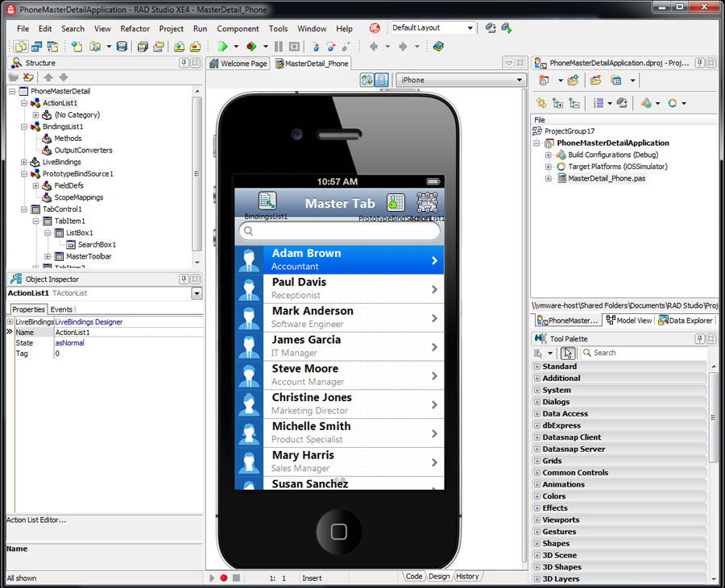The image size is (725, 588).
Task: Open the Run button dropdown arrow
Action: pos(236,46)
